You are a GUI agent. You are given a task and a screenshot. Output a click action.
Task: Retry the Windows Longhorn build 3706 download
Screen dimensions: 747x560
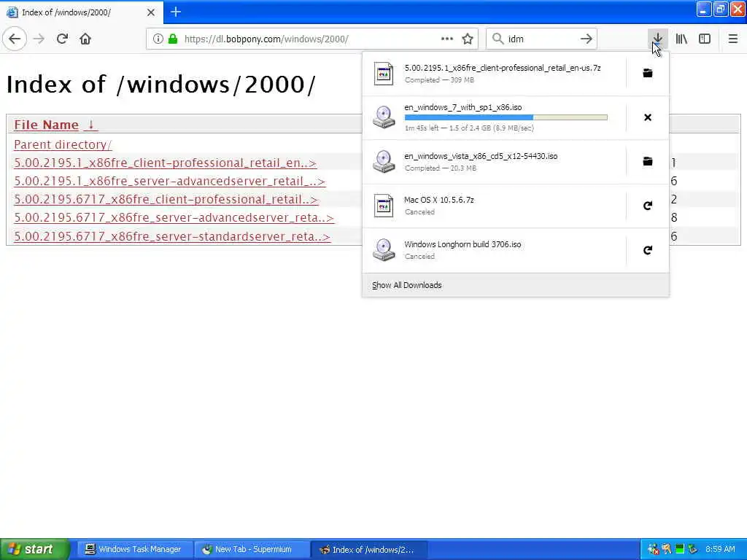click(648, 250)
